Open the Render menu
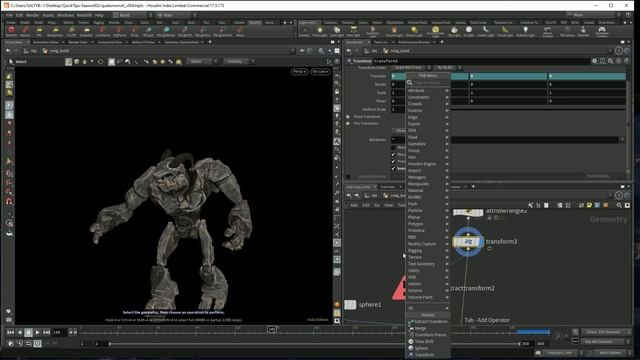This screenshot has width=640, height=360. [x=33, y=15]
